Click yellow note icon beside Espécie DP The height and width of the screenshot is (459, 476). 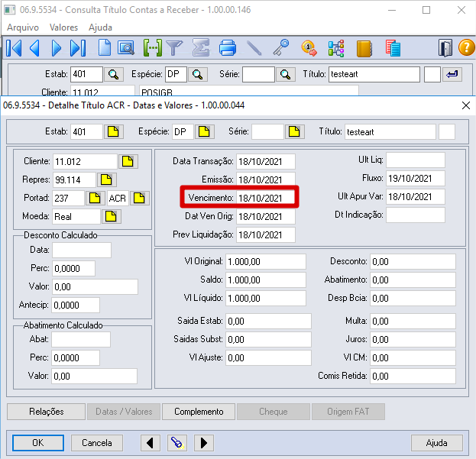[204, 131]
